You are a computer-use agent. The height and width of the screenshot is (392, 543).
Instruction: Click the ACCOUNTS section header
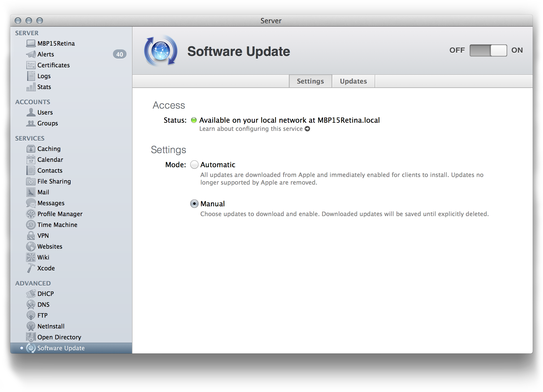(33, 102)
